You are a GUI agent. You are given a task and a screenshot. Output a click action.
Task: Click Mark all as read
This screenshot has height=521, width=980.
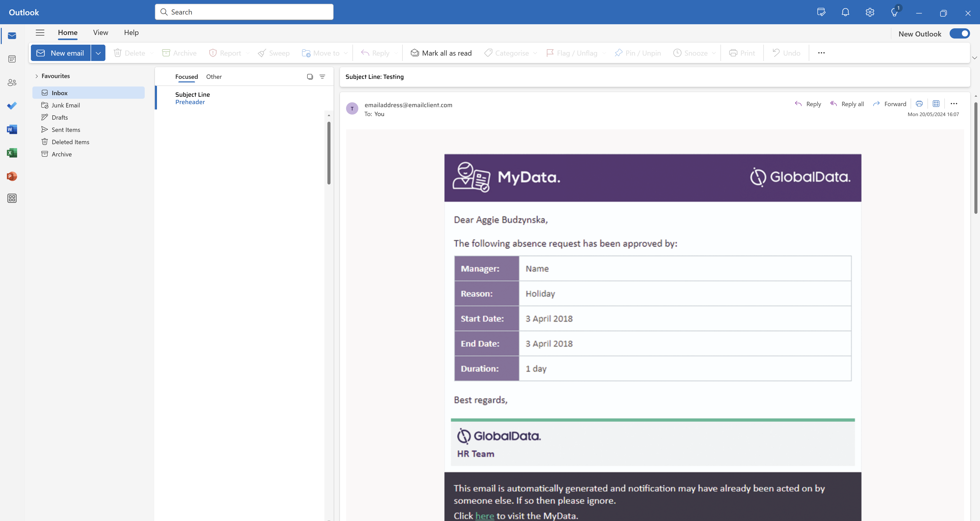click(x=441, y=53)
